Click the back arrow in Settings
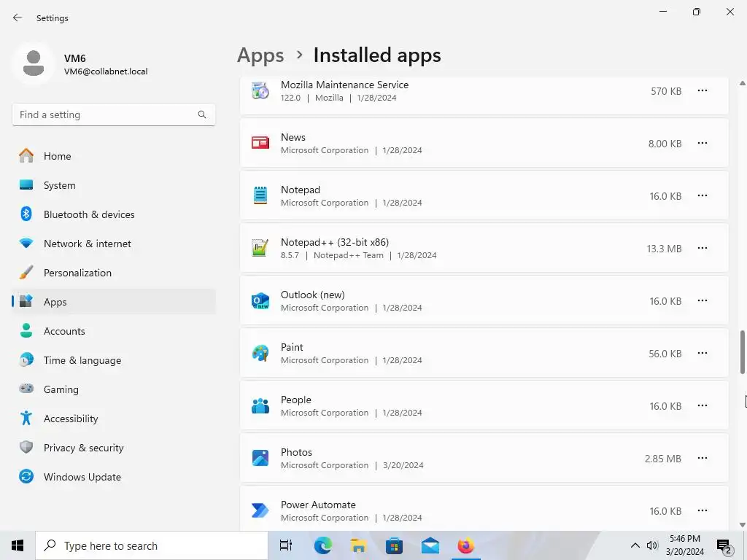 coord(18,17)
